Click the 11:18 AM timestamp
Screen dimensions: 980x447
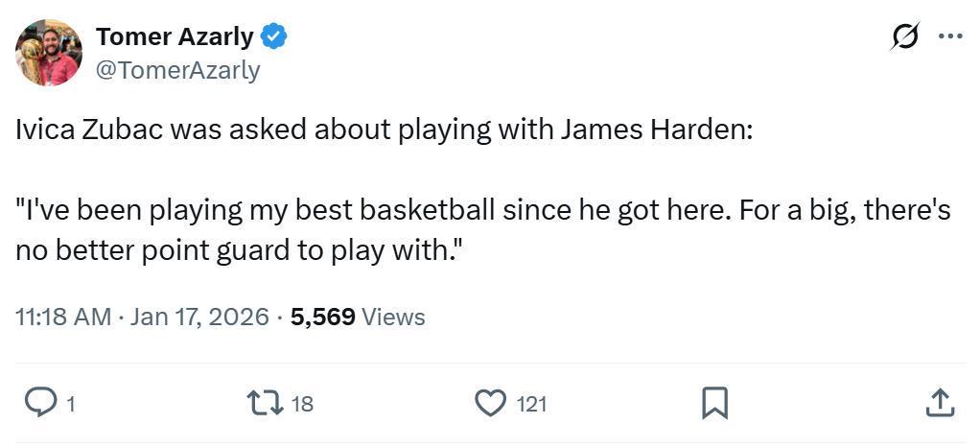[x=63, y=317]
